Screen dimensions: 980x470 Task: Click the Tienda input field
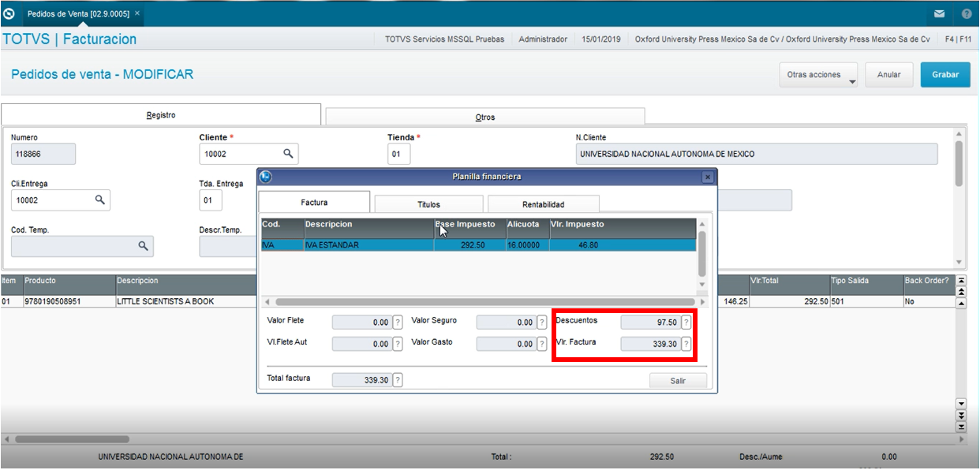pyautogui.click(x=399, y=154)
